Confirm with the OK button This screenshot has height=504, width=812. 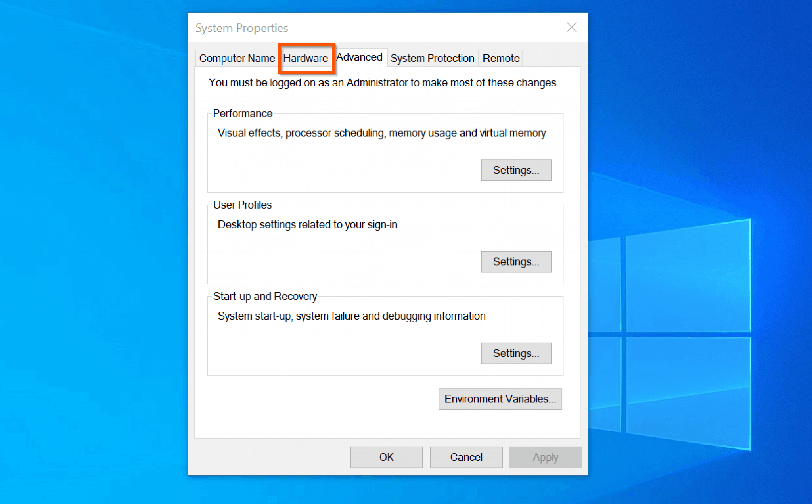387,457
